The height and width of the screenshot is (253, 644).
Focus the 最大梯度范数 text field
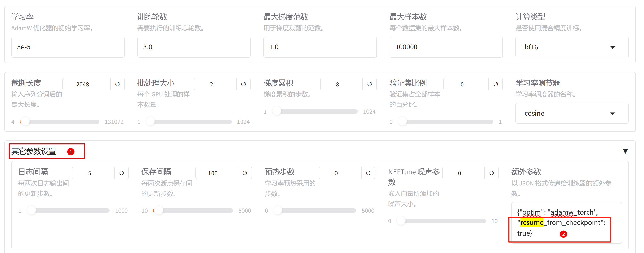click(320, 47)
